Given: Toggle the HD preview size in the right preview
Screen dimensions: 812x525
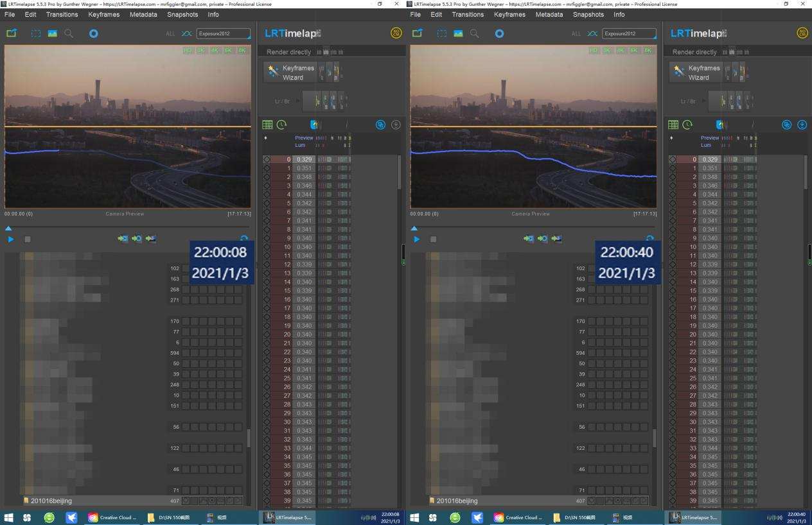Looking at the screenshot, I should (x=594, y=50).
